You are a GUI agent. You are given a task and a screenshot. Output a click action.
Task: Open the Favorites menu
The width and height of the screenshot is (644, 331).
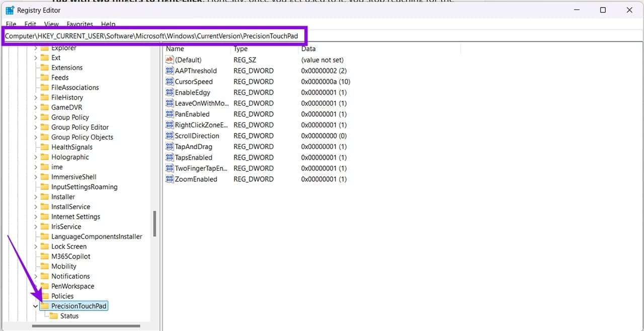click(x=79, y=24)
